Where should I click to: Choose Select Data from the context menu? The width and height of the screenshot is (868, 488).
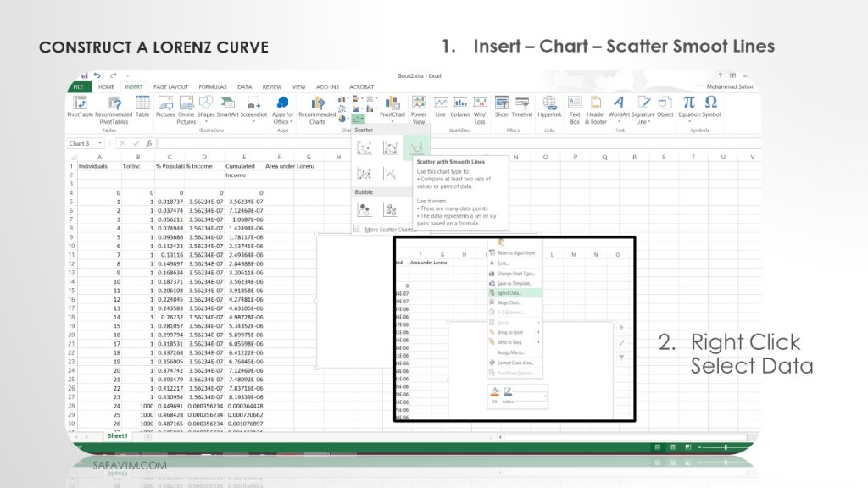click(x=509, y=292)
